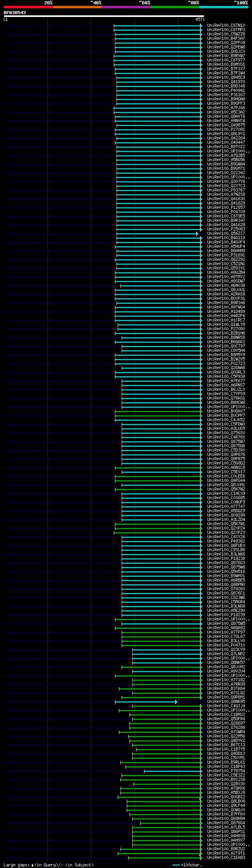This screenshot has height=868, width=252.
Task: Select the hit UniRef100_A7PJ66
Action: tap(226, 108)
